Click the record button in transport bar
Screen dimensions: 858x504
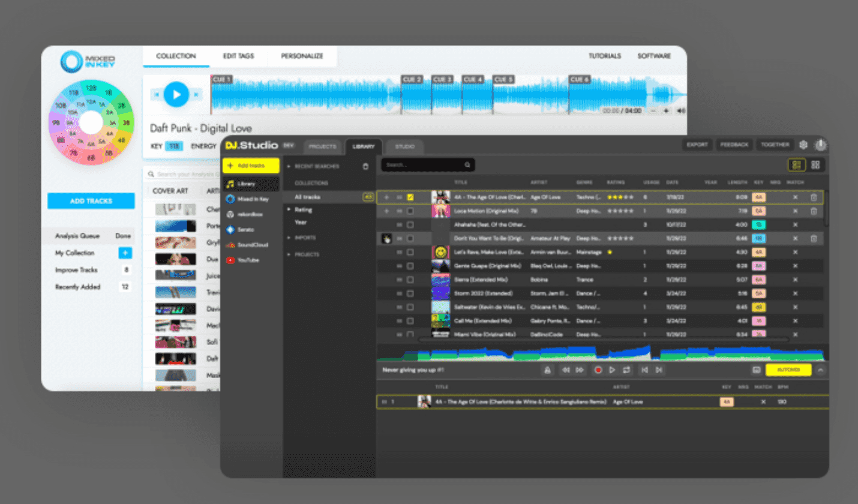(x=598, y=370)
